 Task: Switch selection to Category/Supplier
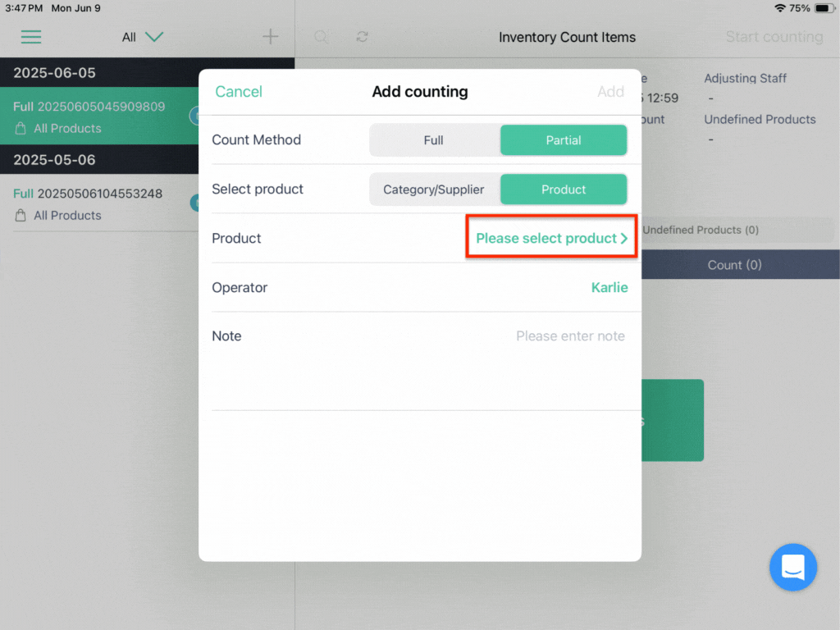click(x=434, y=189)
